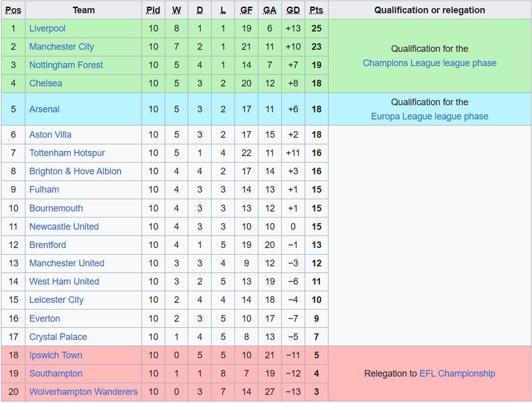
Task: Click Europa League league phase link
Action: 429,116
